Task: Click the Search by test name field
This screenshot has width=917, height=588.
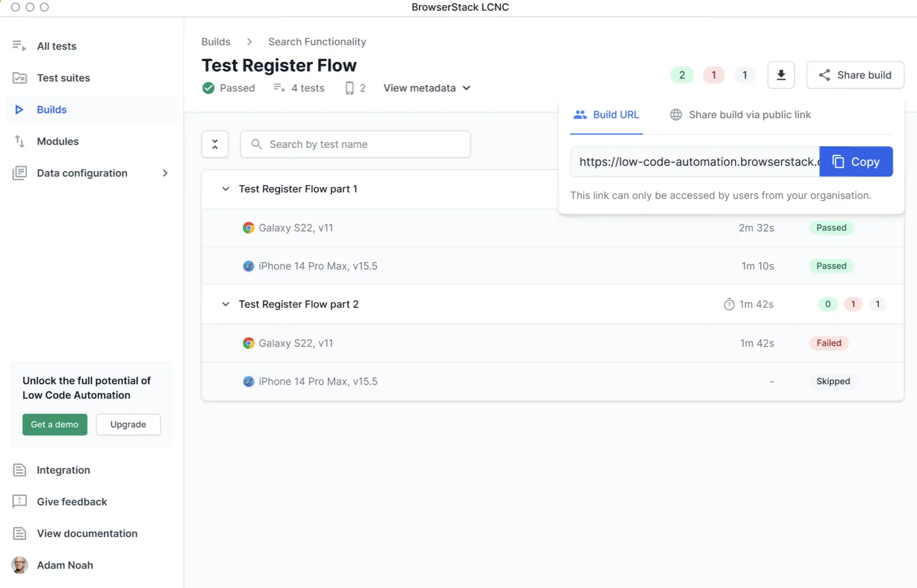Action: (356, 145)
